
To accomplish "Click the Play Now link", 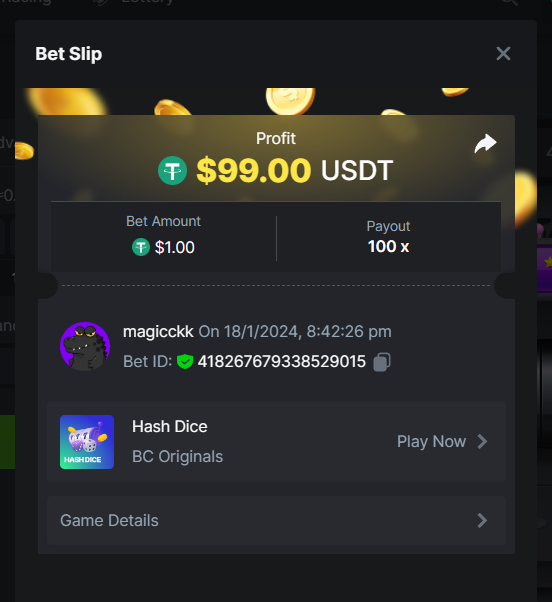I will (431, 442).
